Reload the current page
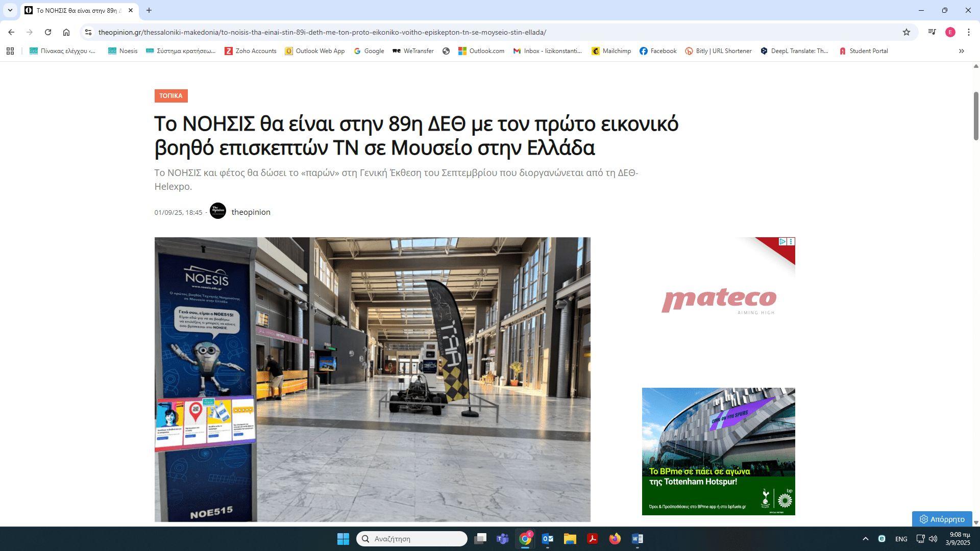The height and width of the screenshot is (551, 980). pyautogui.click(x=48, y=32)
